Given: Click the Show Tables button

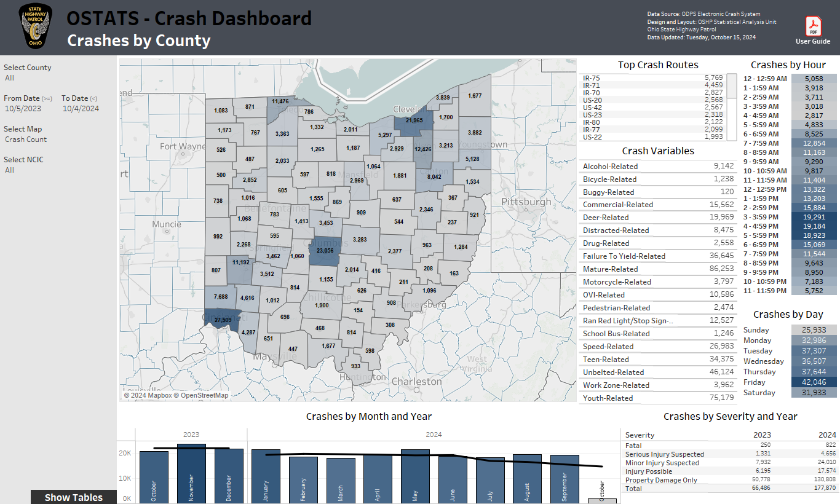Looking at the screenshot, I should tap(74, 497).
